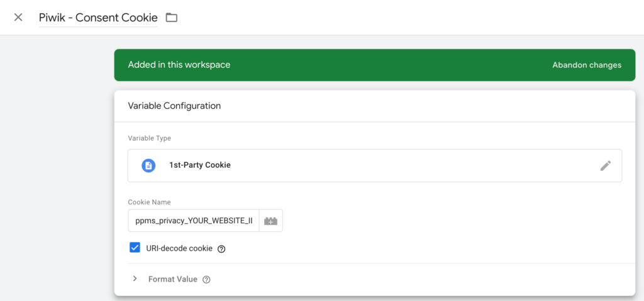
Task: Open help for URI-decode cookie
Action: tap(221, 249)
